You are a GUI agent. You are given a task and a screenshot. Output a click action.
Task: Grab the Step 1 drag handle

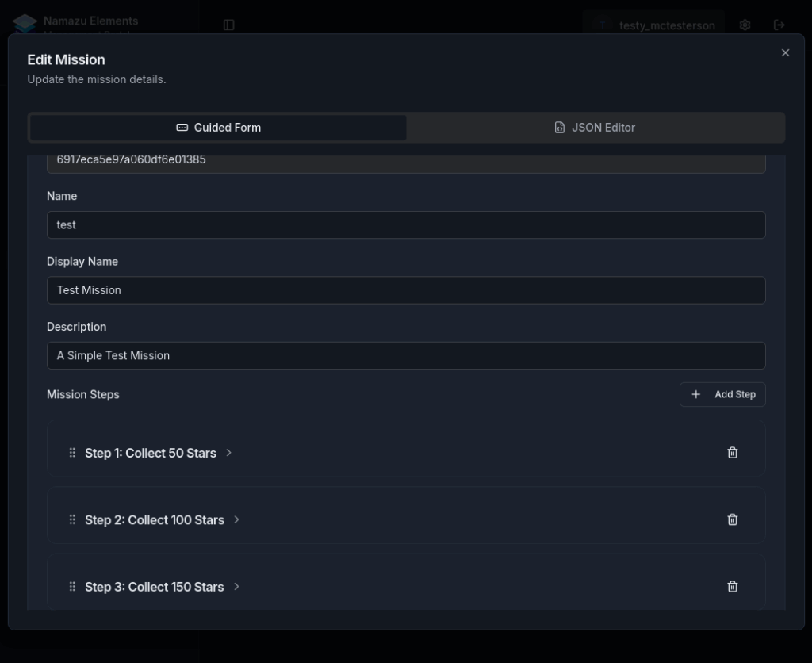click(x=72, y=453)
